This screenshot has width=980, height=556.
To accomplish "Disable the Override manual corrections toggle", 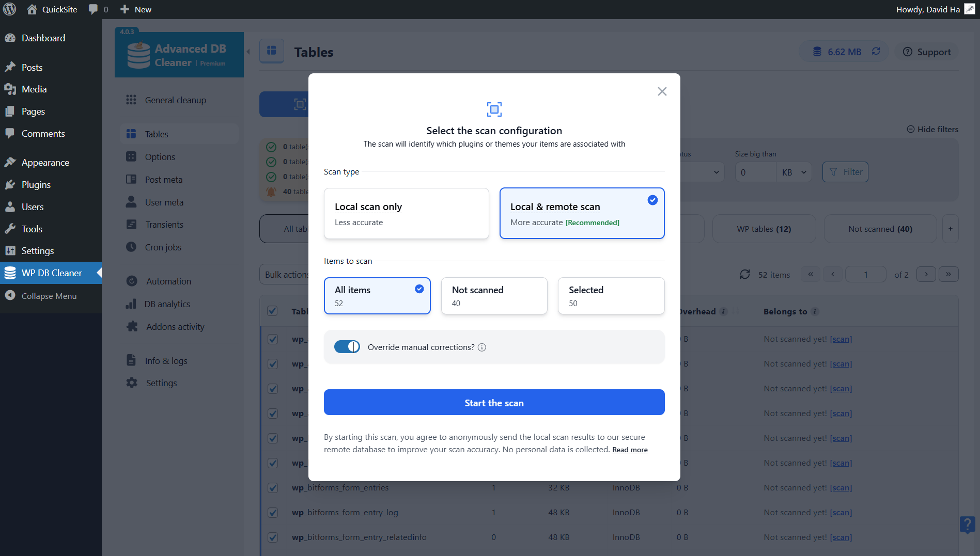I will pyautogui.click(x=347, y=346).
